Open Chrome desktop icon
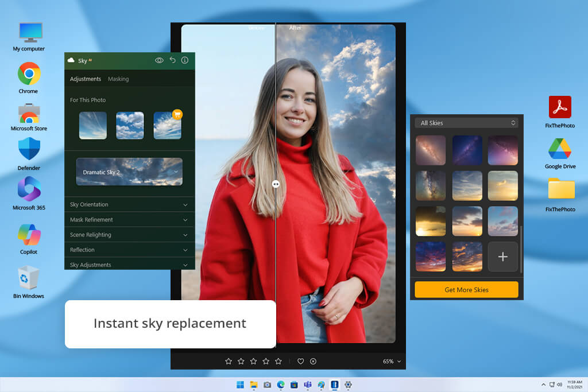Viewport: 588px width, 392px height. pos(29,74)
